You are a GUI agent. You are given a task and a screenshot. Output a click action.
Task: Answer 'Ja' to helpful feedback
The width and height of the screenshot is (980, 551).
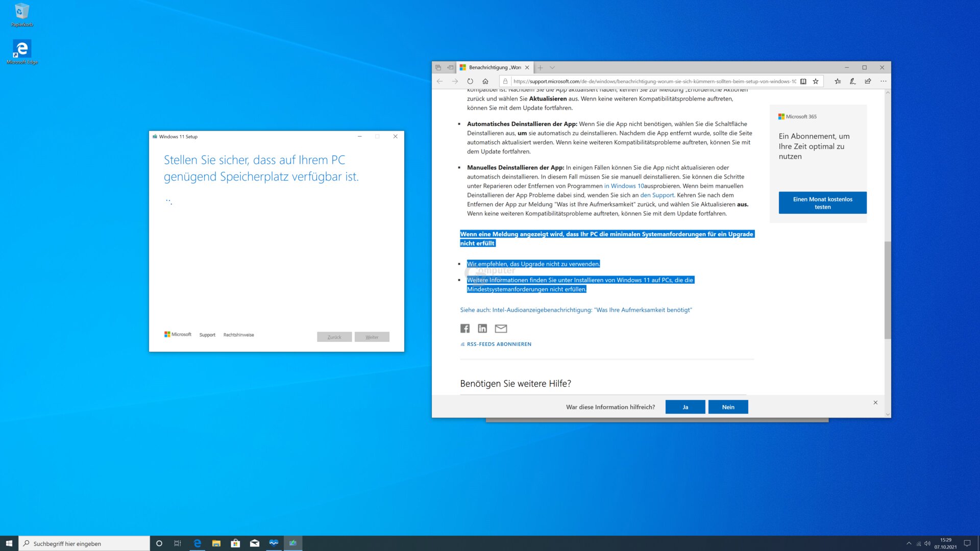click(685, 407)
